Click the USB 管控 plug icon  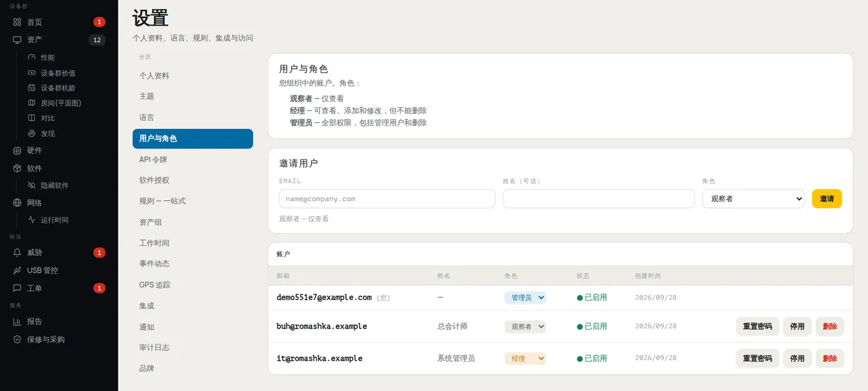coord(17,271)
